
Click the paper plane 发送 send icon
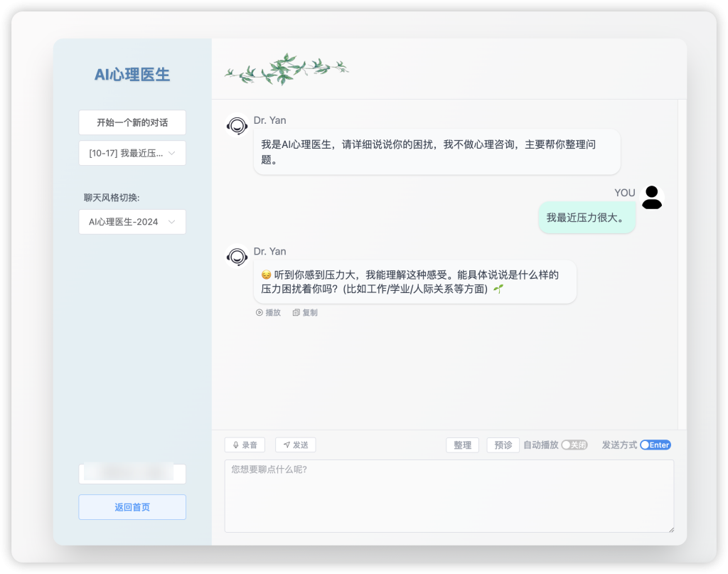(x=287, y=445)
